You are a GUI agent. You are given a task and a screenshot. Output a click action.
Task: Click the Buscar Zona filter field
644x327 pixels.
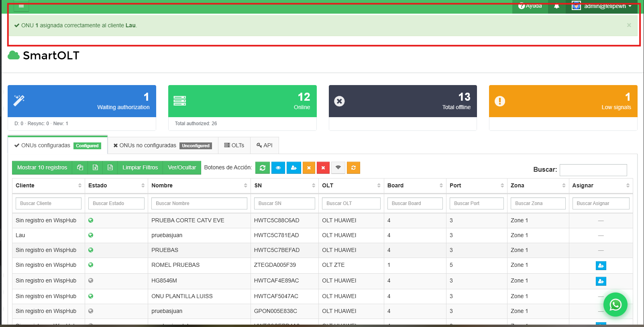(x=538, y=203)
